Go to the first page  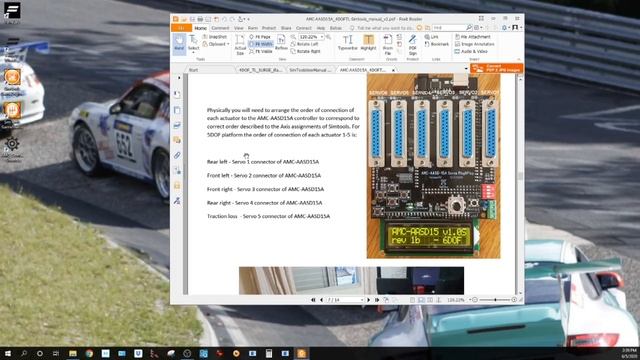point(313,300)
